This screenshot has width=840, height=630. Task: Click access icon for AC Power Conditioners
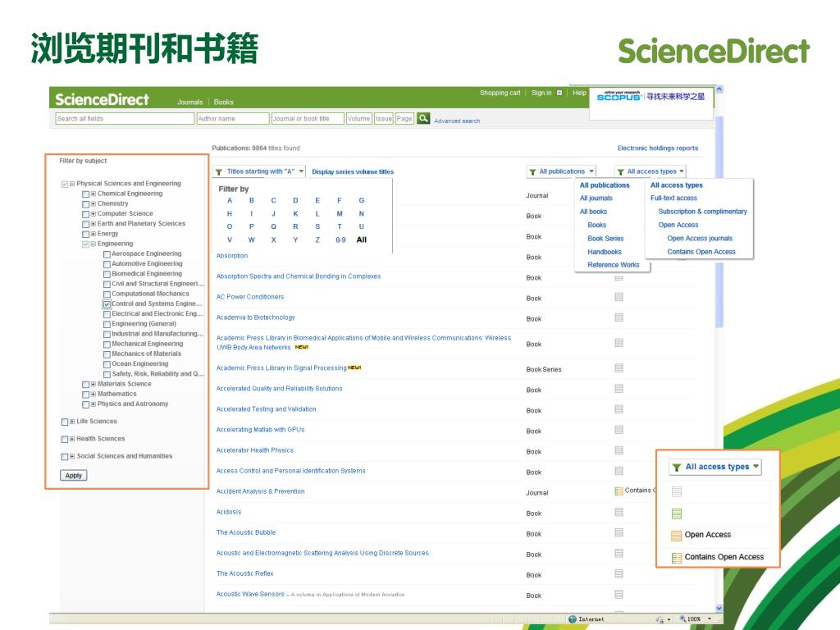(x=619, y=297)
